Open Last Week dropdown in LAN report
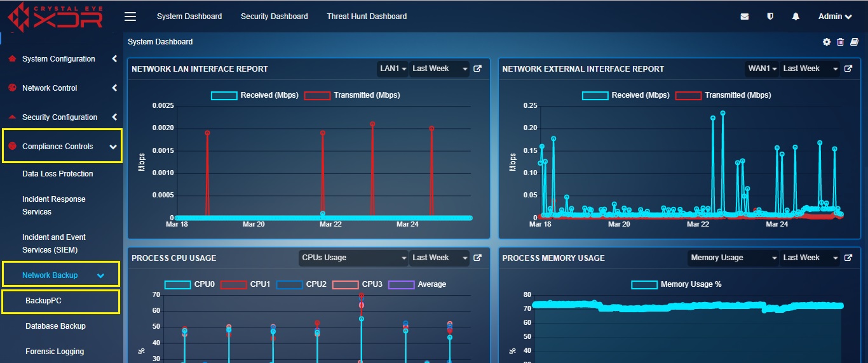This screenshot has width=868, height=363. pyautogui.click(x=440, y=69)
